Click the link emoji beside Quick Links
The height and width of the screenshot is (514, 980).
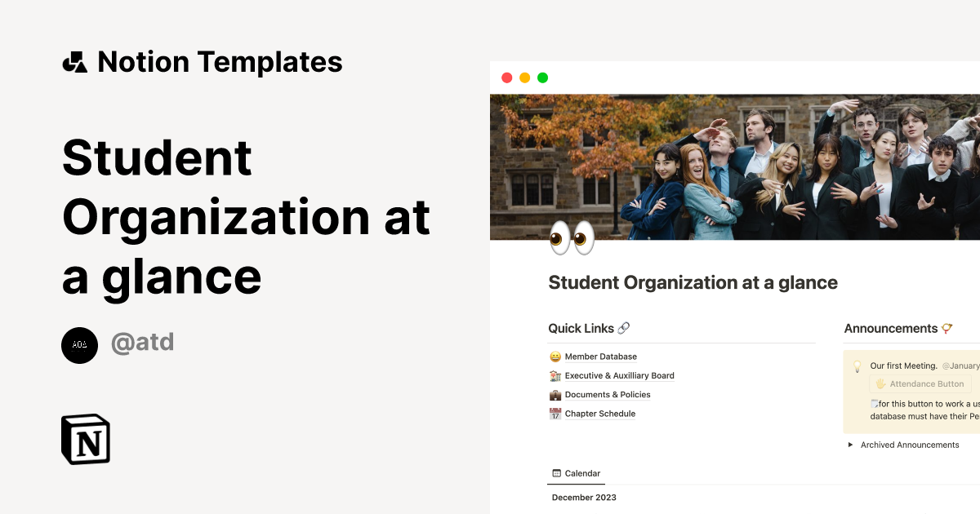(623, 328)
